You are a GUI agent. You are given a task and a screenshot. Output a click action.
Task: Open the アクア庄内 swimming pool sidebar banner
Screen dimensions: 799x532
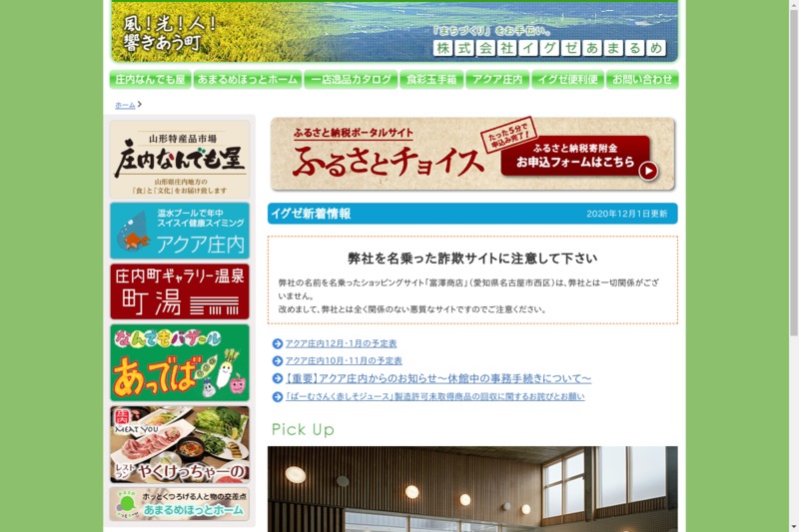180,231
